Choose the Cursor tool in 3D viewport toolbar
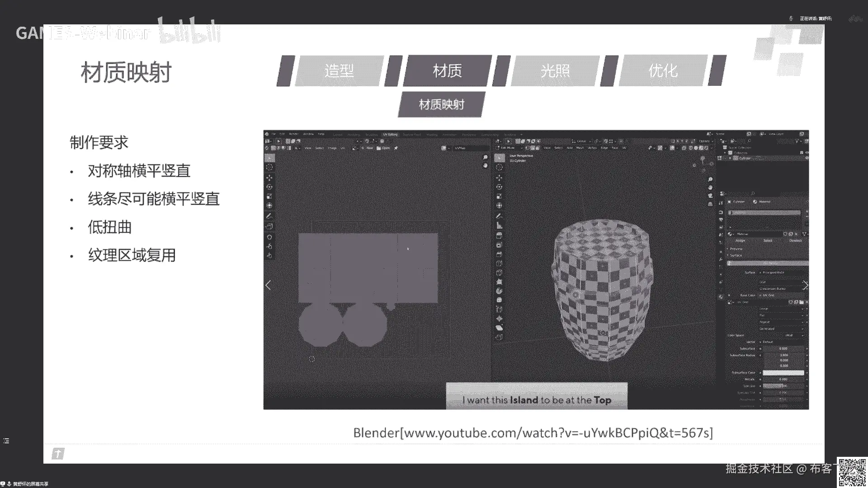Screen dimensions: 868x488 pos(499,168)
